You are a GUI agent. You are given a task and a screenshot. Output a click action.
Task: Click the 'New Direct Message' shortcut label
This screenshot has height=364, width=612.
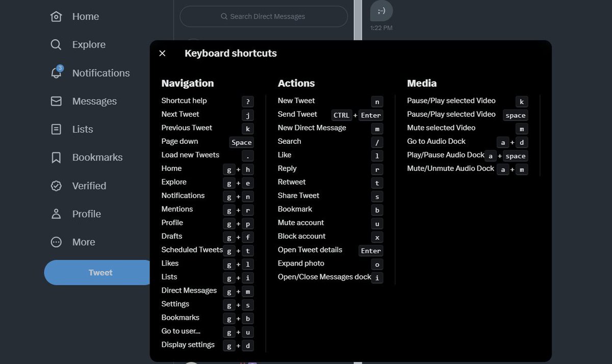[312, 128]
